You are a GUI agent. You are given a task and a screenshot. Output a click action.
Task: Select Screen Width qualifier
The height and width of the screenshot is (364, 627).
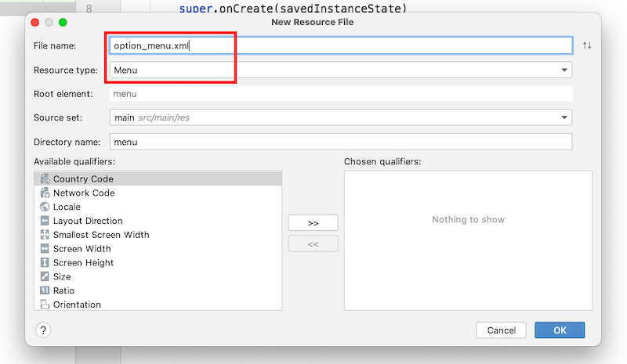158,248
